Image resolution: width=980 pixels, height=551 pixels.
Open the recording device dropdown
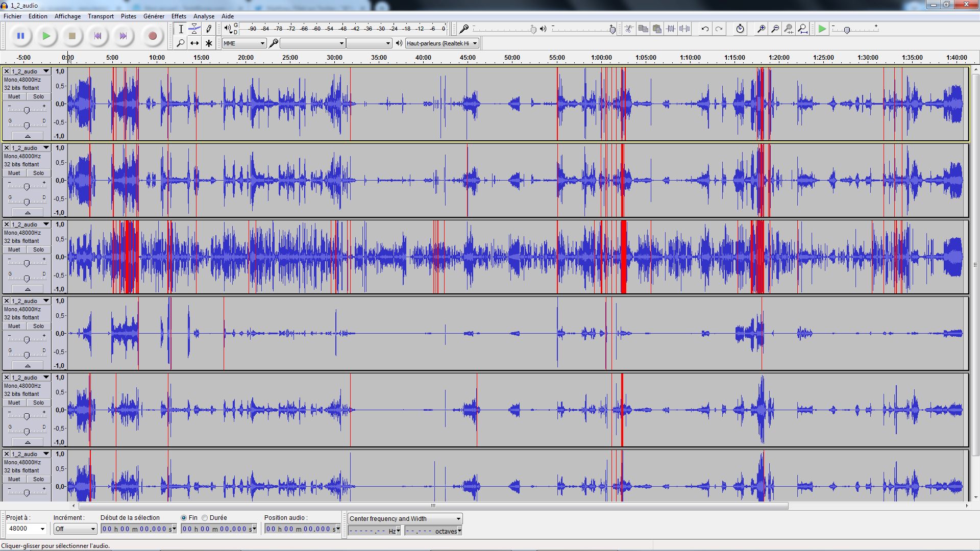click(312, 43)
